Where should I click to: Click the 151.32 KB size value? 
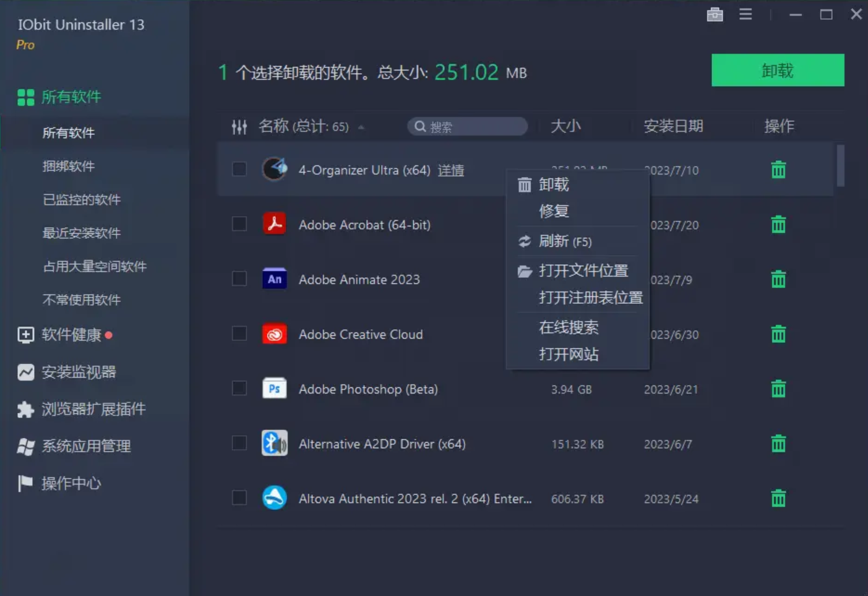tap(577, 444)
